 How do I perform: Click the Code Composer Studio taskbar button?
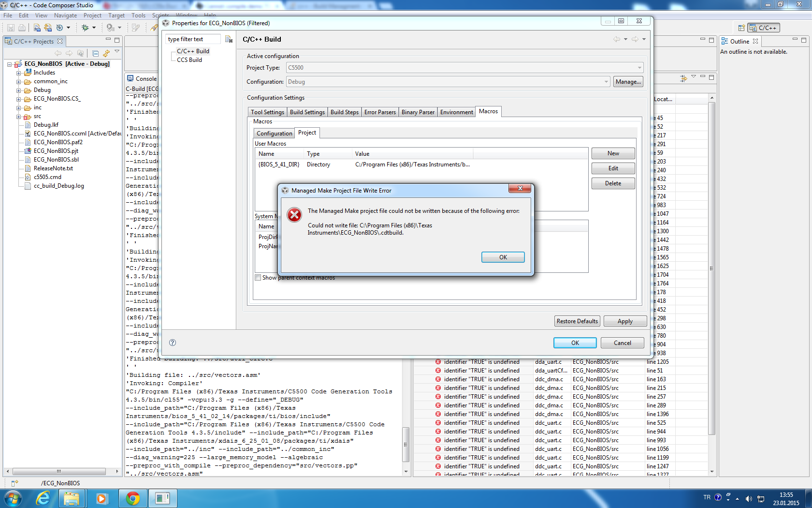point(162,498)
